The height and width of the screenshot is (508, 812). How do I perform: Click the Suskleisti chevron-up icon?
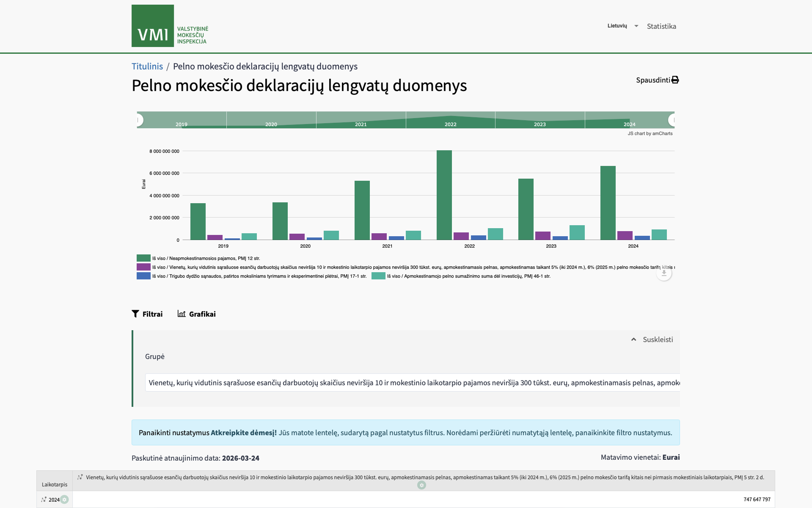(x=633, y=340)
